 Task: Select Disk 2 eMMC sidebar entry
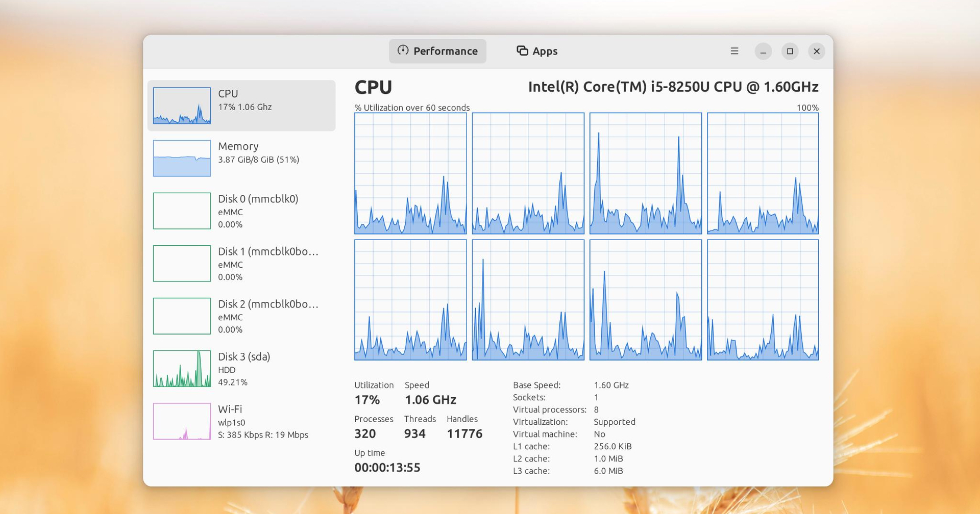[241, 316]
